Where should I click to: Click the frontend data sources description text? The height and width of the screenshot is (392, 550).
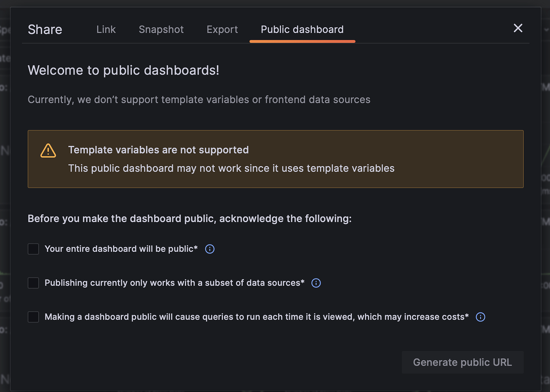pyautogui.click(x=199, y=100)
